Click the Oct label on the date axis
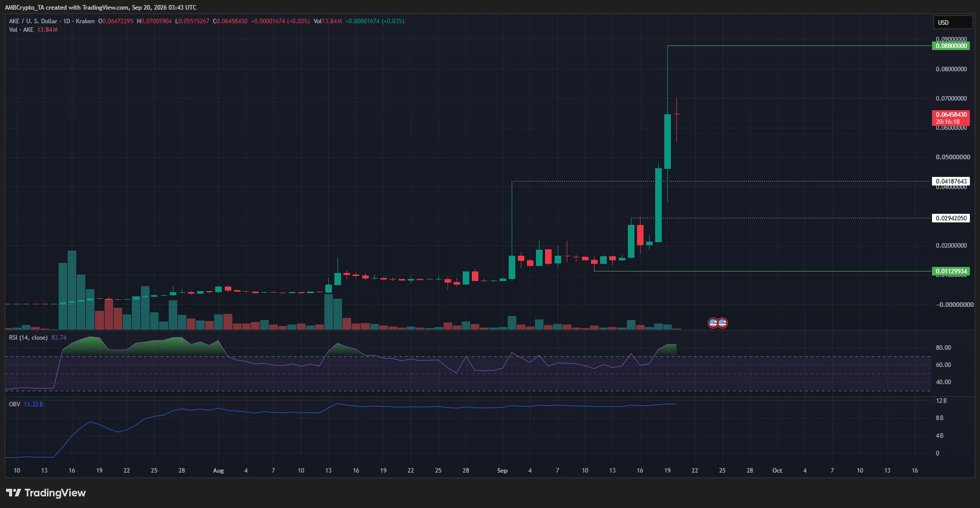Image resolution: width=980 pixels, height=508 pixels. [777, 471]
